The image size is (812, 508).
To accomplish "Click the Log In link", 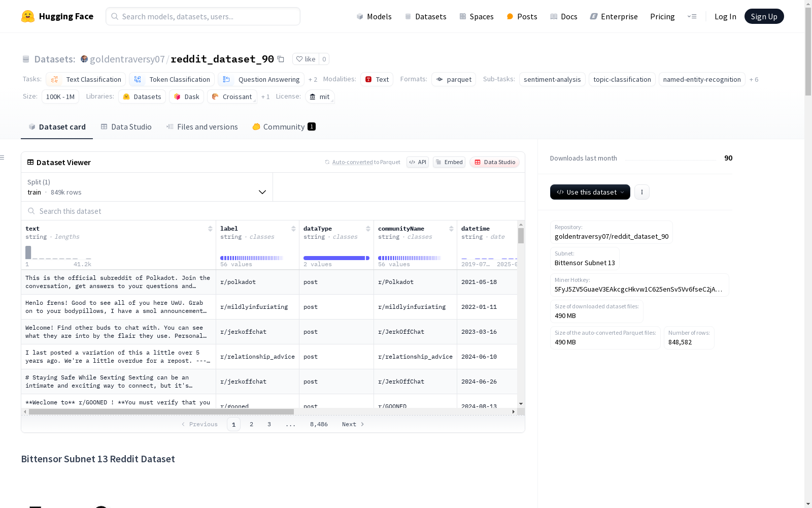I will click(725, 16).
